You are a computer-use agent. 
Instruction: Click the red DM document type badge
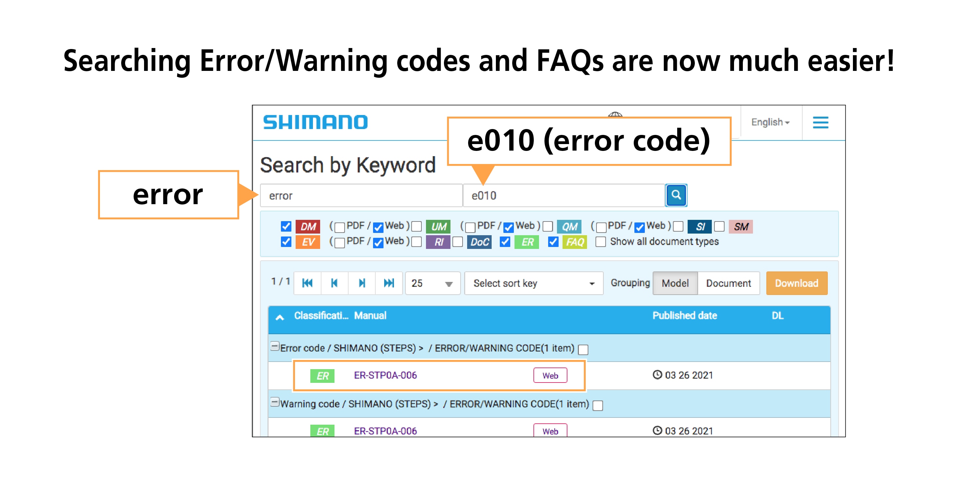pyautogui.click(x=308, y=227)
